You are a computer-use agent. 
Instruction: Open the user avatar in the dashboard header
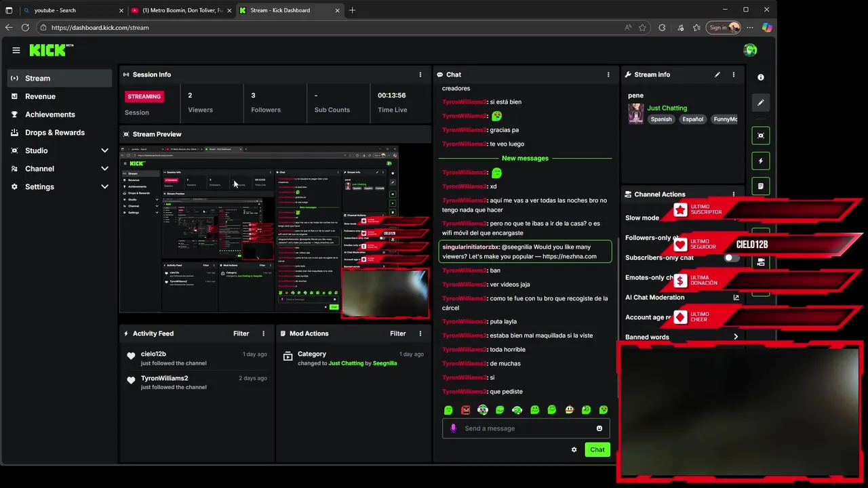point(750,50)
